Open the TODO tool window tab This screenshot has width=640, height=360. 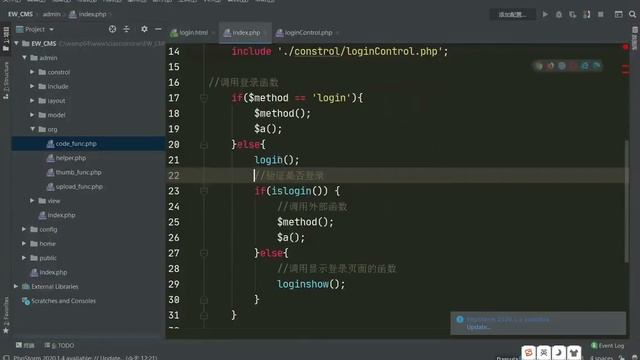[x=60, y=345]
